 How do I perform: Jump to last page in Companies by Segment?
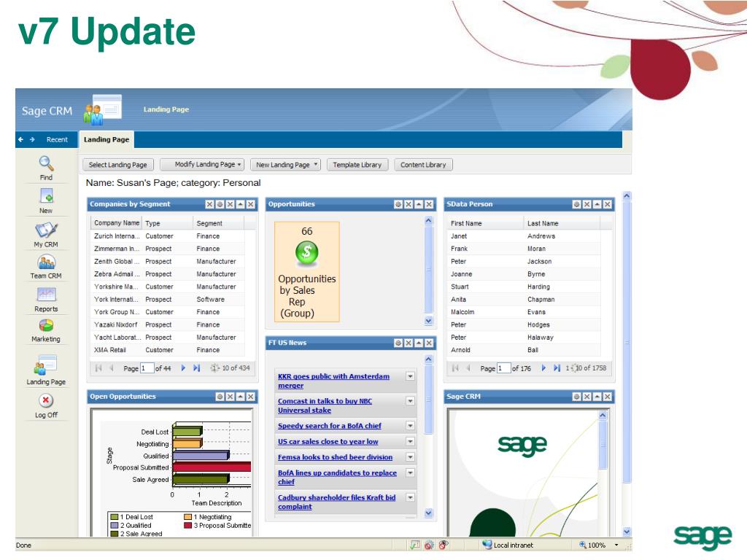coord(196,368)
